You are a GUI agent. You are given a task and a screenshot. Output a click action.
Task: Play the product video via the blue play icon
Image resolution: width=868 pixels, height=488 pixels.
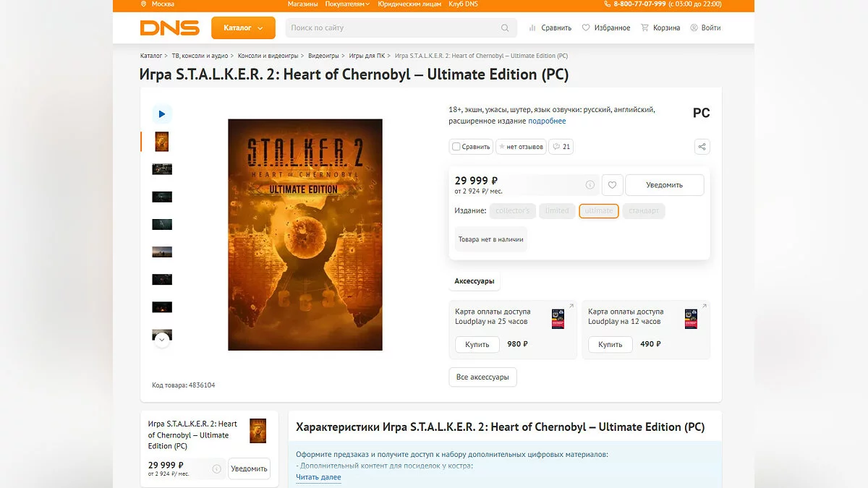[162, 114]
